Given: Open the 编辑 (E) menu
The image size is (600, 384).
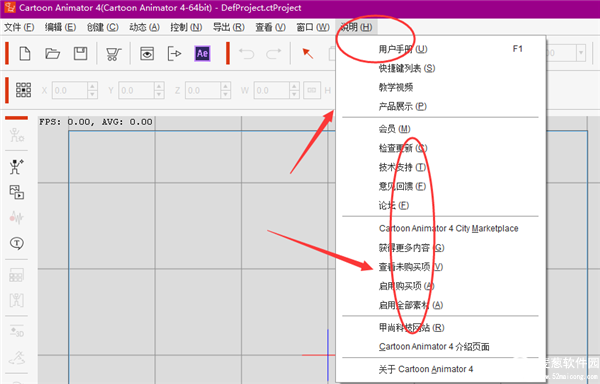Looking at the screenshot, I should pyautogui.click(x=60, y=27).
